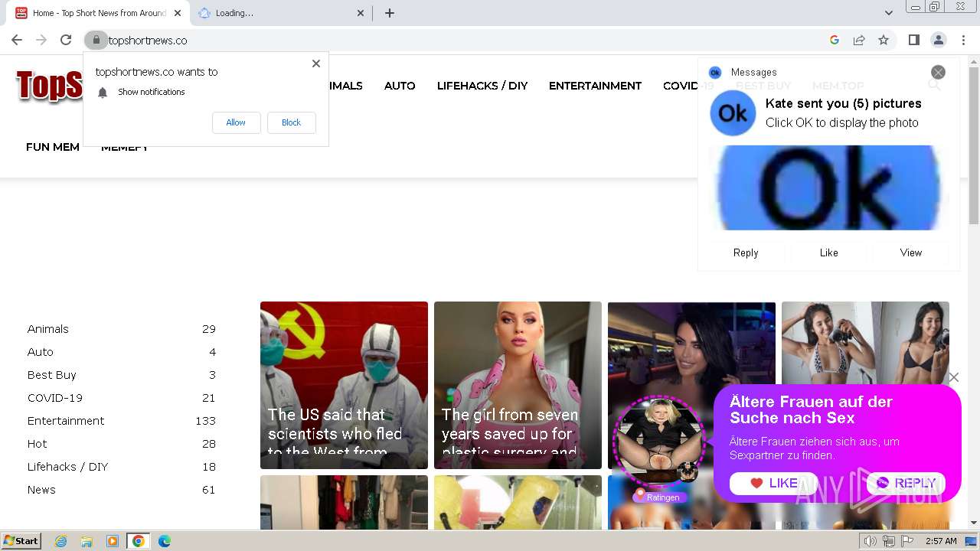980x551 pixels.
Task: Reload the page with the refresh icon
Action: [66, 40]
